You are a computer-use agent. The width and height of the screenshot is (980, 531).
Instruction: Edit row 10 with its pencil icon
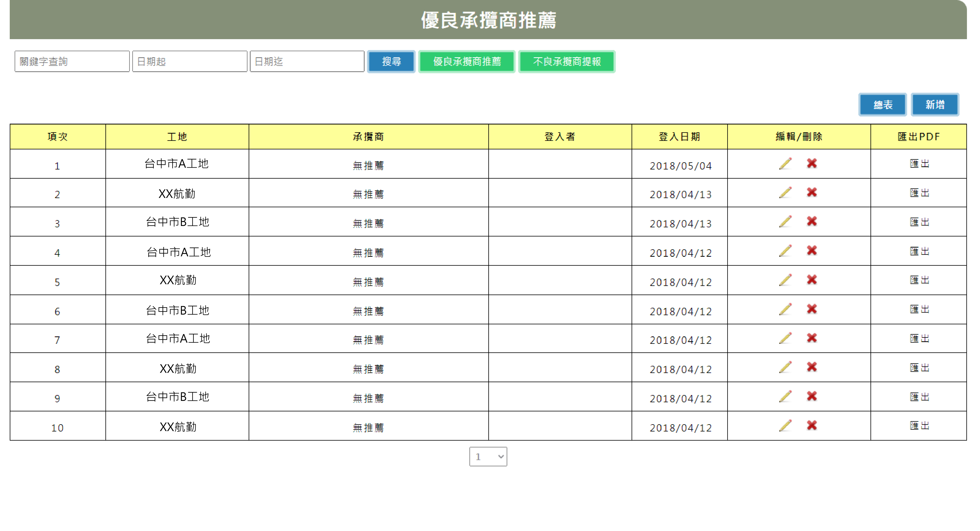coord(785,426)
